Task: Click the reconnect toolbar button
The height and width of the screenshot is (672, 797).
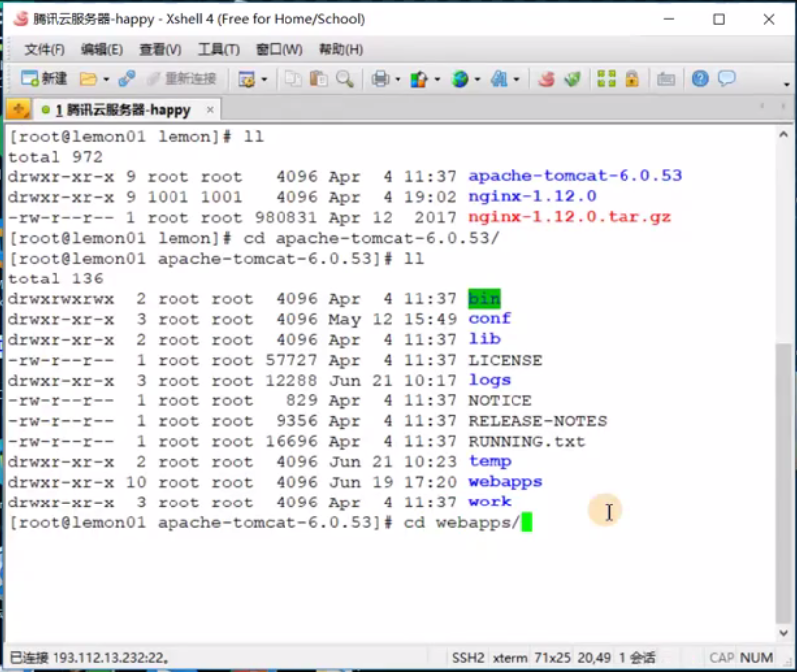Action: click(181, 78)
